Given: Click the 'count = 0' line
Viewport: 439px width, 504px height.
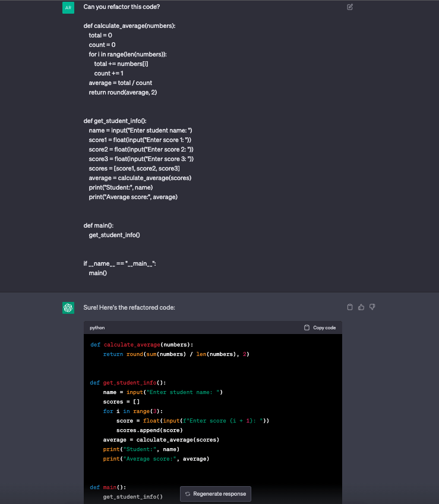Looking at the screenshot, I should click(x=102, y=45).
